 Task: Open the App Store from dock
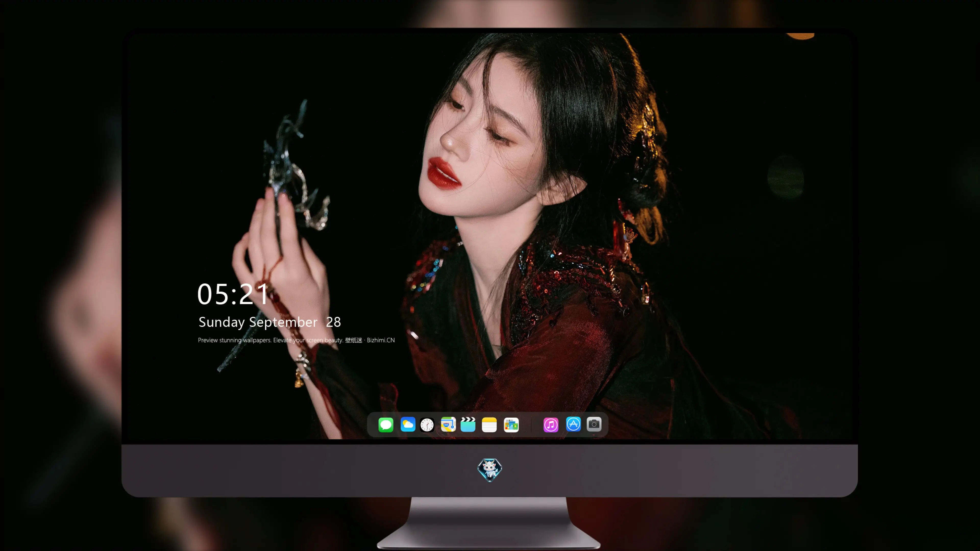click(573, 424)
